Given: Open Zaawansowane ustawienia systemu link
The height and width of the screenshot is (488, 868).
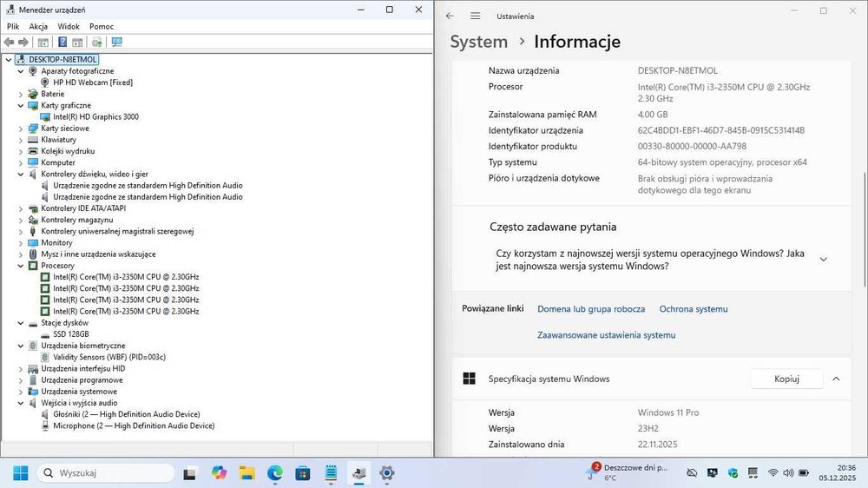Looking at the screenshot, I should 606,335.
